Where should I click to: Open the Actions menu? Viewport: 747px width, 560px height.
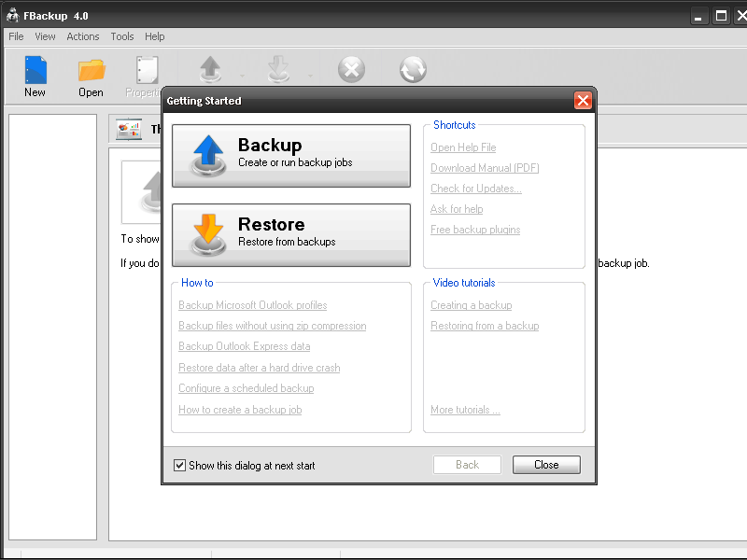(x=83, y=36)
